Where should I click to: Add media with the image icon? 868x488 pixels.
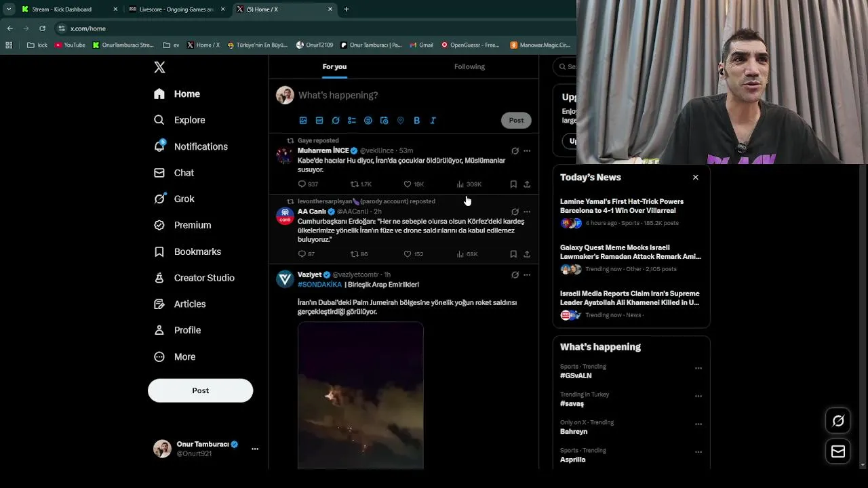[x=303, y=121]
